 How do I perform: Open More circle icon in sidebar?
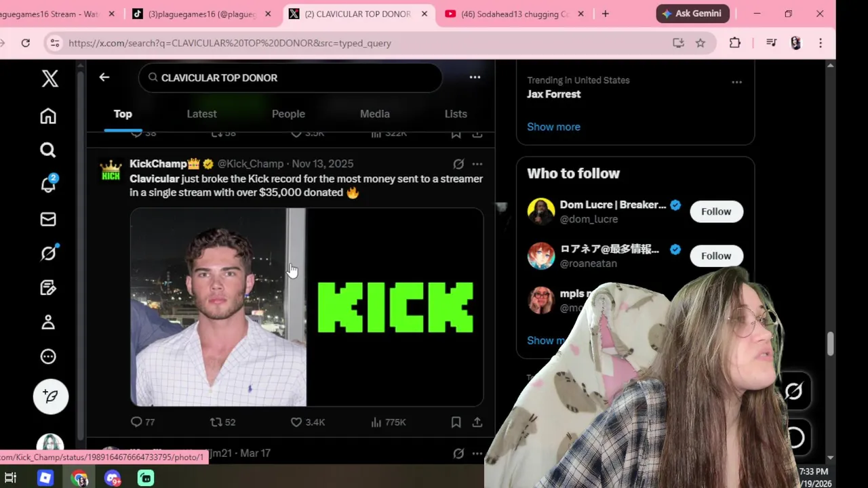[x=48, y=357]
